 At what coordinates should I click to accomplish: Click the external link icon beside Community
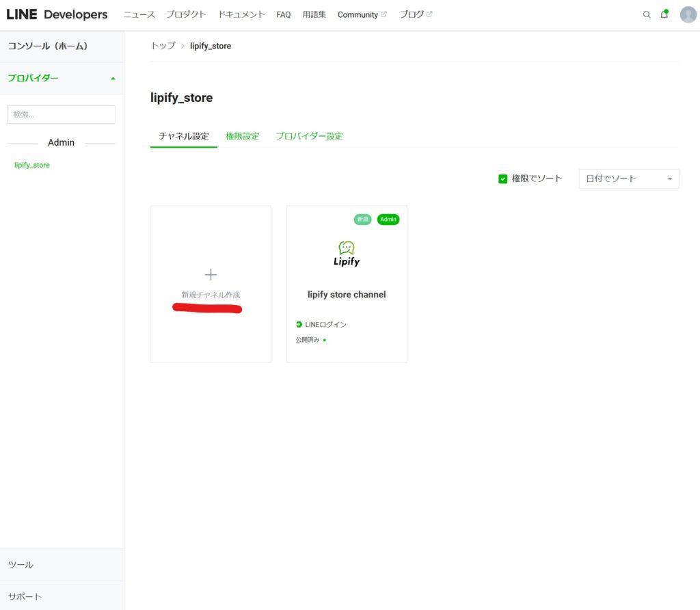[x=383, y=14]
